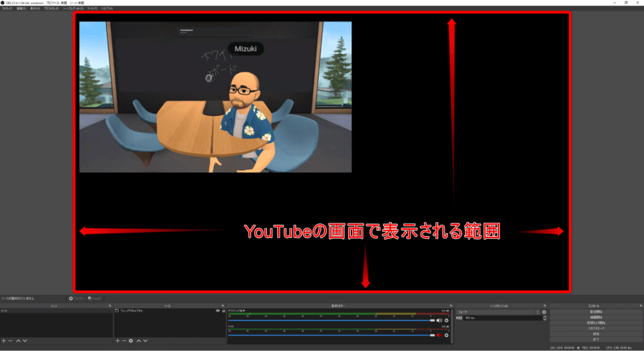Open desktop audio settings gear
Viewport: 644px width, 351px height.
[446, 321]
